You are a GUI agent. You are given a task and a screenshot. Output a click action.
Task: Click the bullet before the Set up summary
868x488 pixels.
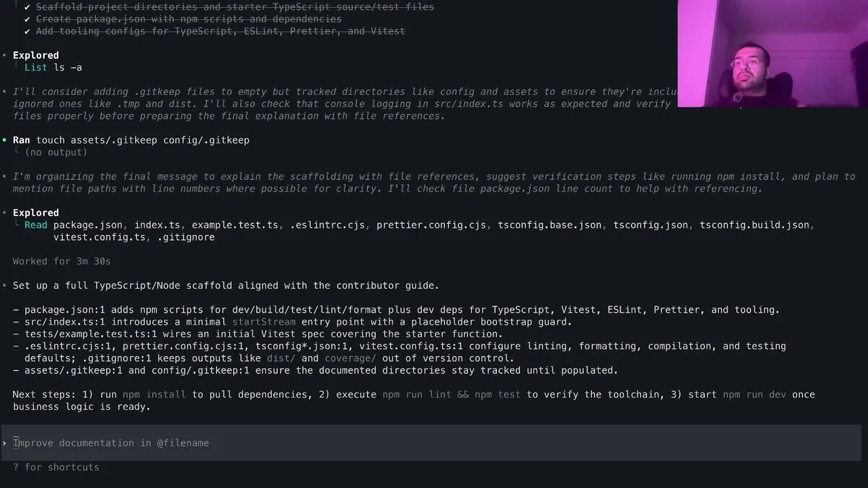[x=5, y=286]
